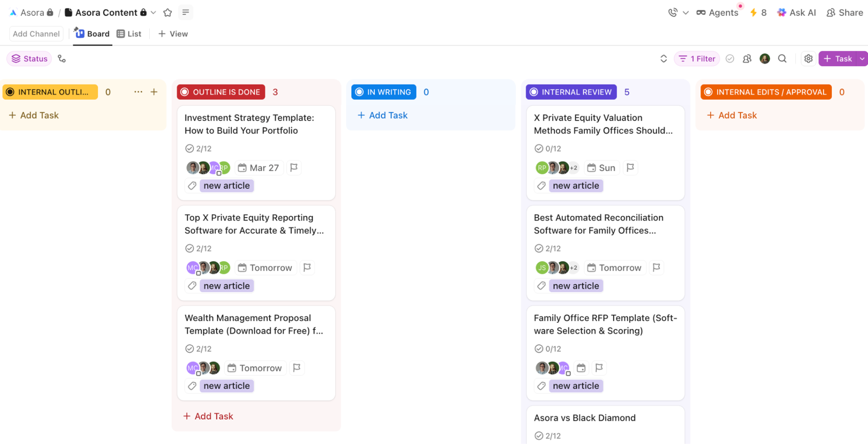Set priority flag on Wealth Management Proposal card
Viewport: 868px width, 444px height.
pos(297,368)
